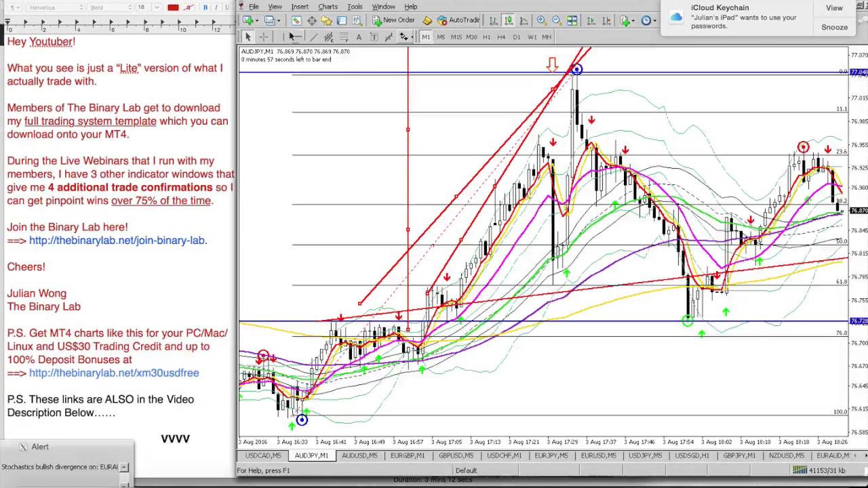The height and width of the screenshot is (488, 868).
Task: Select the crosshair tool
Action: pyautogui.click(x=263, y=37)
